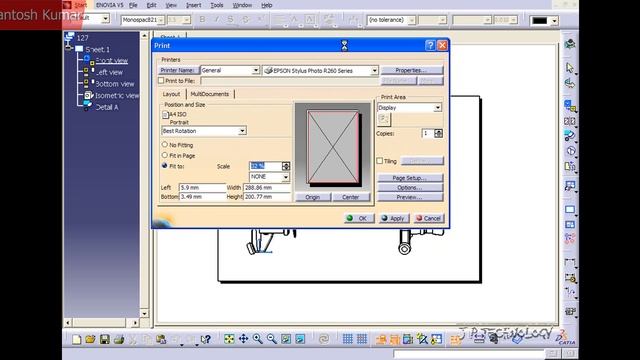Select Sheet.1 node in the tree
This screenshot has height=360, width=640.
click(98, 49)
